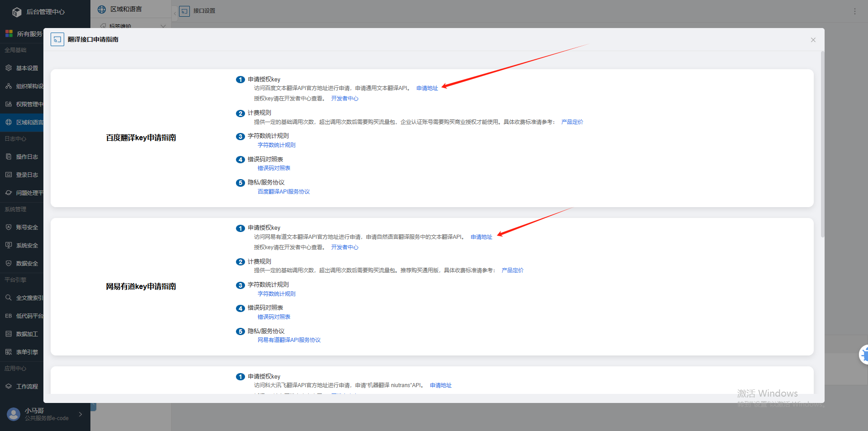Open 操作日志 icon in sidebar
The height and width of the screenshot is (431, 868).
pos(9,156)
